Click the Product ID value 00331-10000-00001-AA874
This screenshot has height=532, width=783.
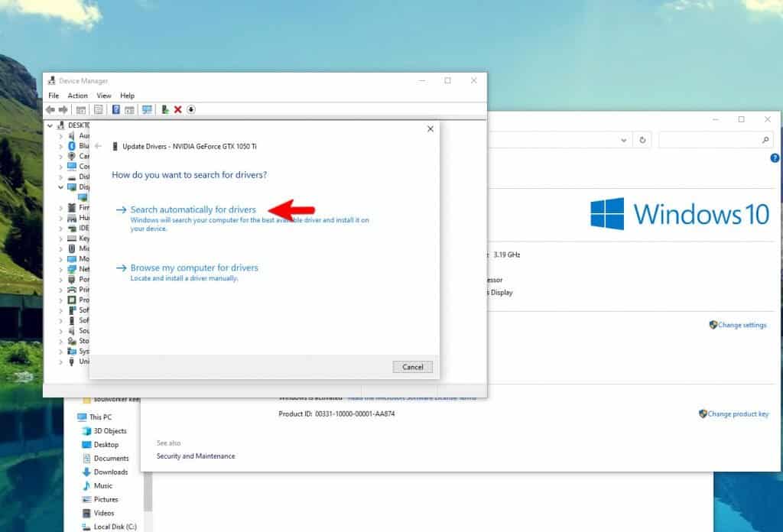355,414
